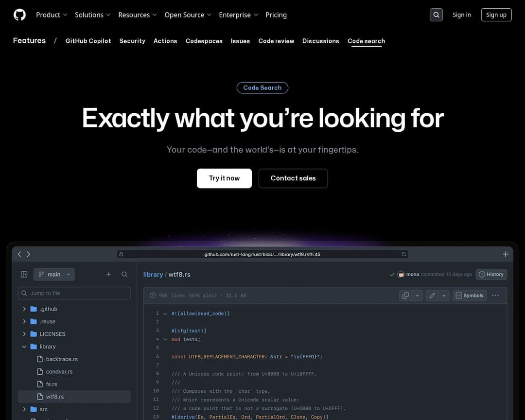Go to GitHub Copilot feature tab
This screenshot has width=525, height=420.
pyautogui.click(x=88, y=41)
